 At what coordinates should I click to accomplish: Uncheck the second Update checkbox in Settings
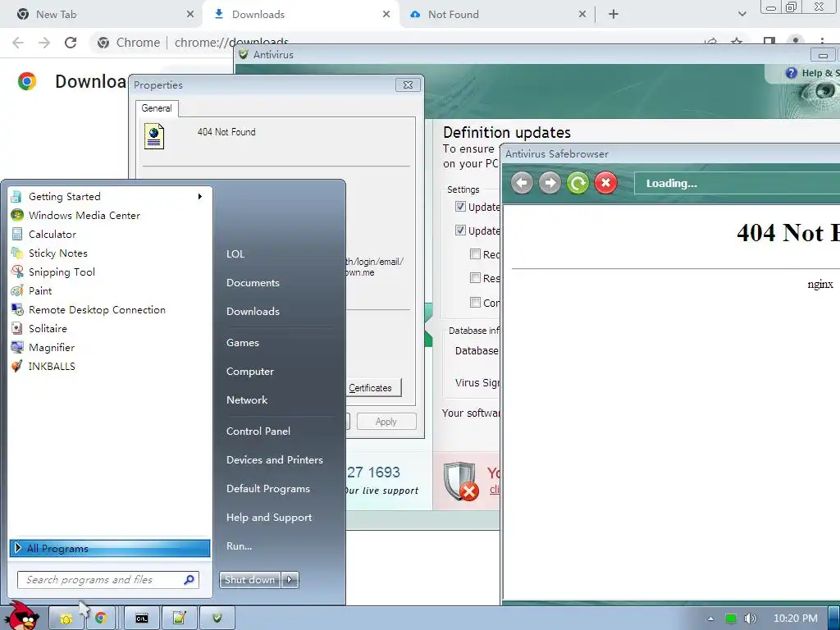[460, 230]
